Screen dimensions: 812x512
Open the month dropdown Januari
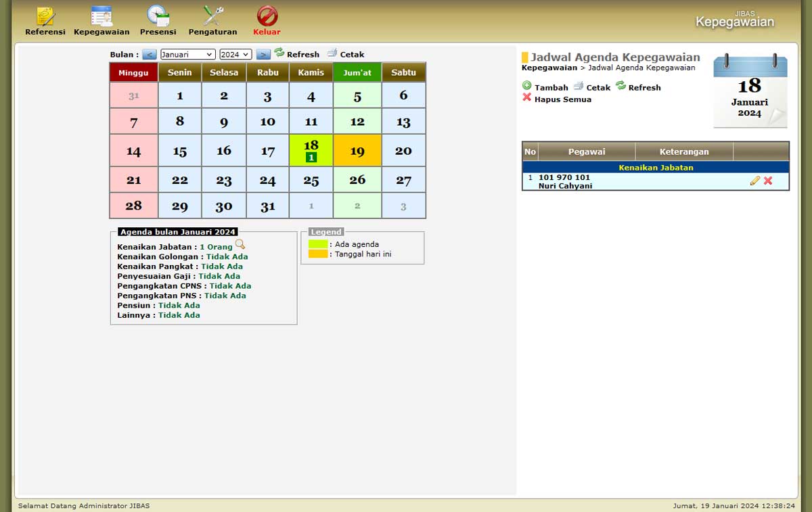pyautogui.click(x=187, y=54)
